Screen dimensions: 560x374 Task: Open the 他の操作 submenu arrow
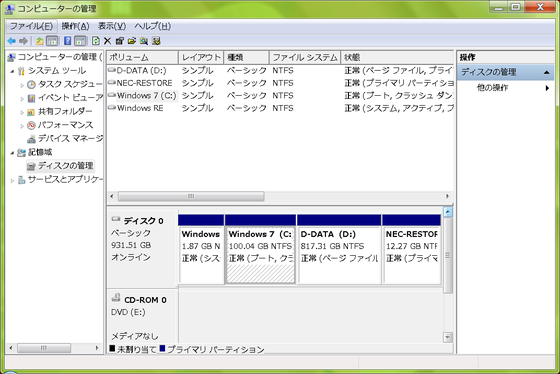coord(547,88)
